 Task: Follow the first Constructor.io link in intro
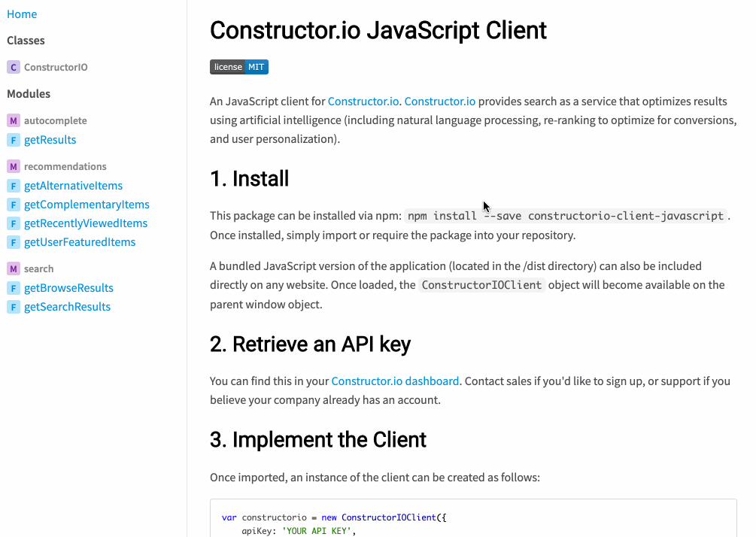tap(363, 102)
